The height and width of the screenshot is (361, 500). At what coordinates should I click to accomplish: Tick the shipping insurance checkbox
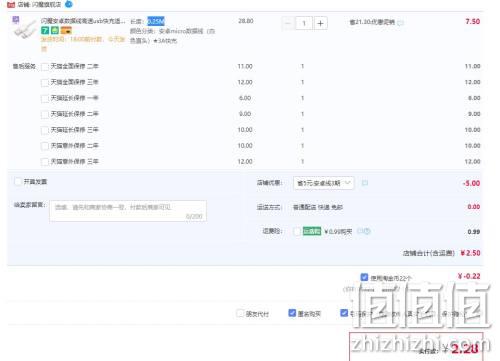click(x=297, y=231)
